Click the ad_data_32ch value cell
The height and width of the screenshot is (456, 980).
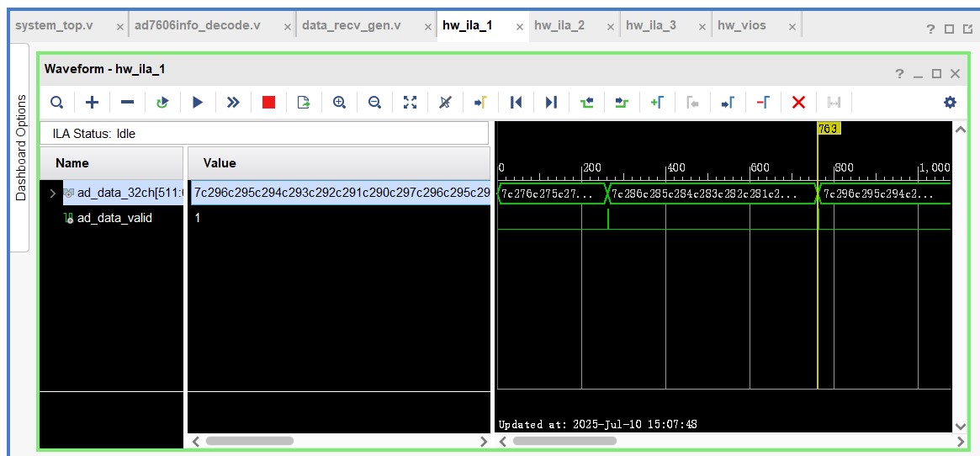(342, 193)
